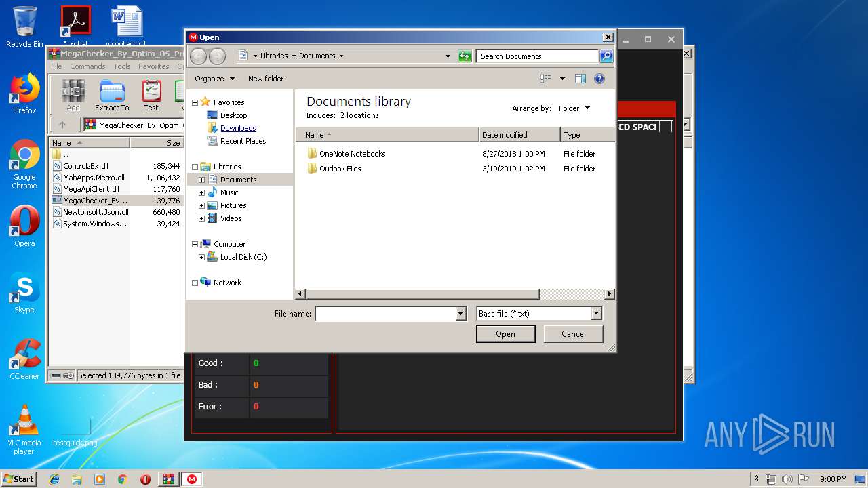868x488 pixels.
Task: Click the WinRAR Add icon
Action: coord(73,96)
